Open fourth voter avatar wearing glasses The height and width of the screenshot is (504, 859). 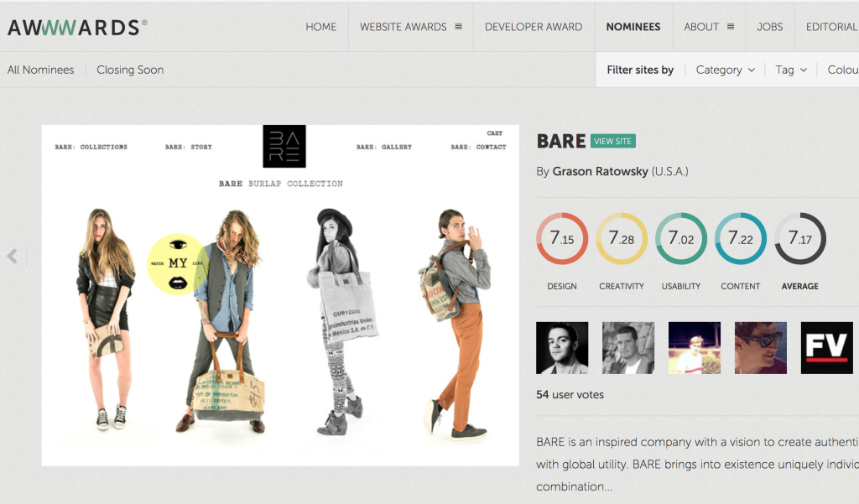pyautogui.click(x=760, y=348)
